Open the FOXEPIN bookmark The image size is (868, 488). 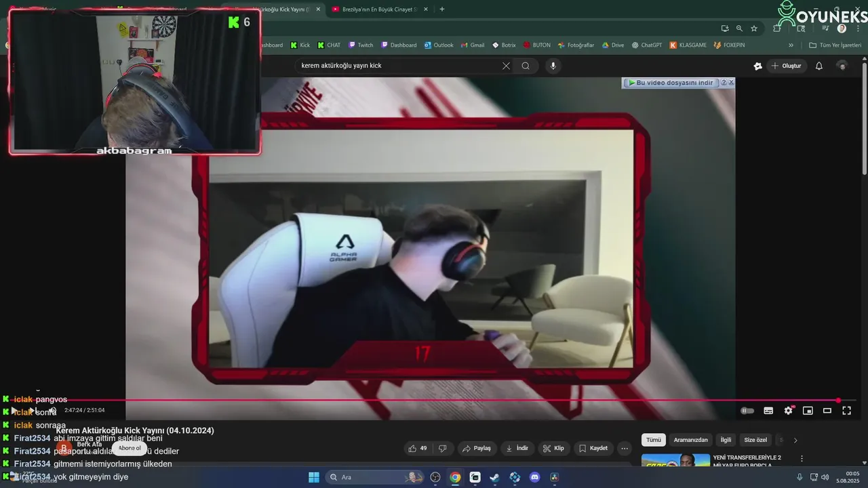click(729, 45)
